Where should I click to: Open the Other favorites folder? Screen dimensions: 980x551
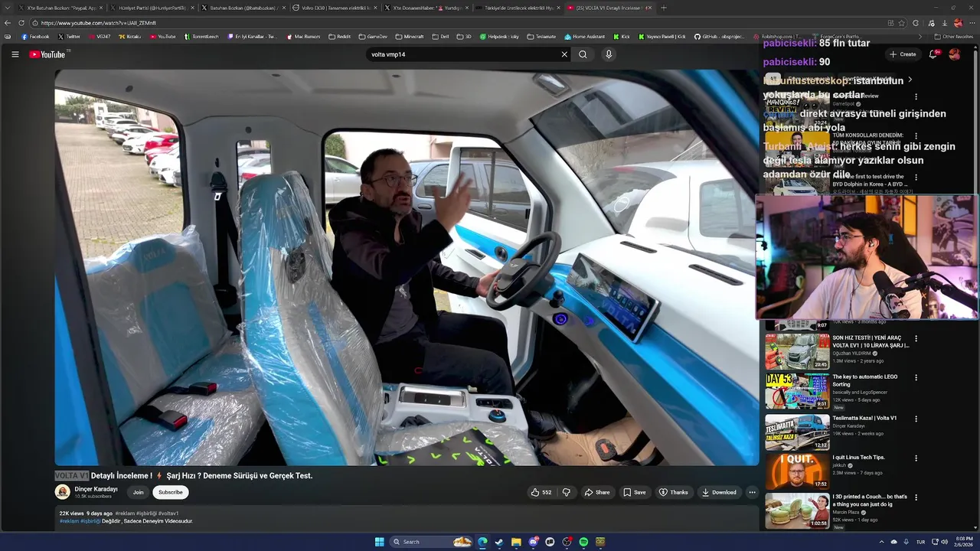pyautogui.click(x=954, y=36)
